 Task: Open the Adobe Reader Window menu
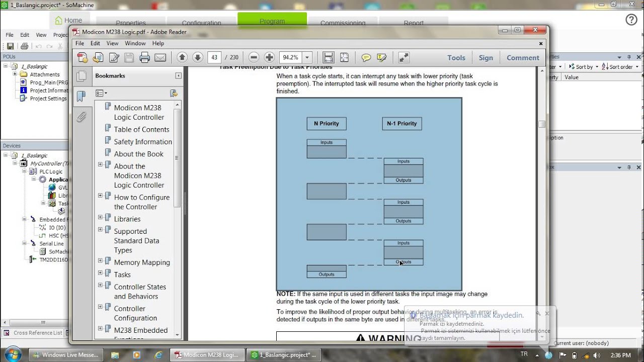pyautogui.click(x=135, y=44)
